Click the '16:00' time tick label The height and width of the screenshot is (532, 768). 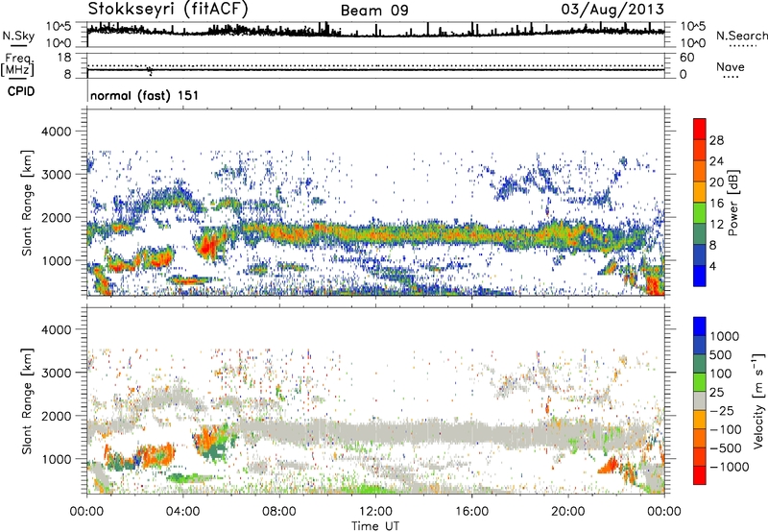click(x=471, y=512)
